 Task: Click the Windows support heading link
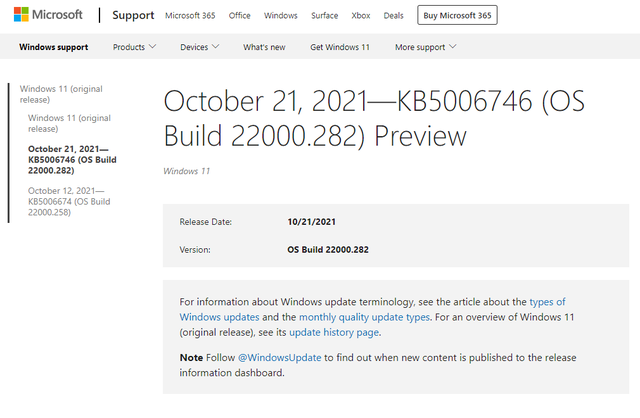point(54,47)
